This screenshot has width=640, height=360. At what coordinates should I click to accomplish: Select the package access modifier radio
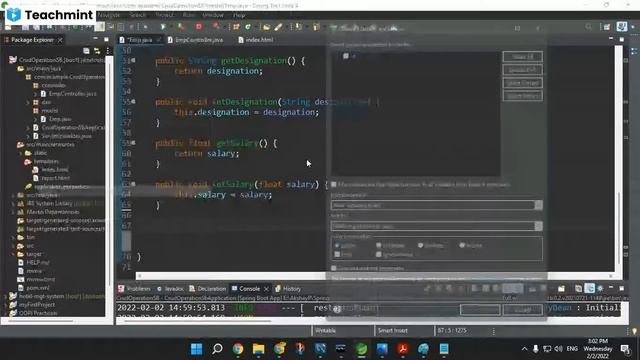[420, 245]
